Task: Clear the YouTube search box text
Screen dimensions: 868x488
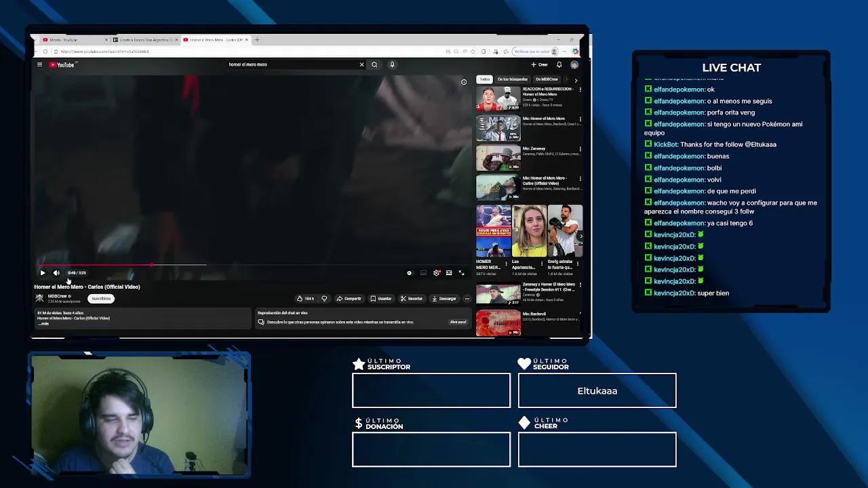Action: 361,64
